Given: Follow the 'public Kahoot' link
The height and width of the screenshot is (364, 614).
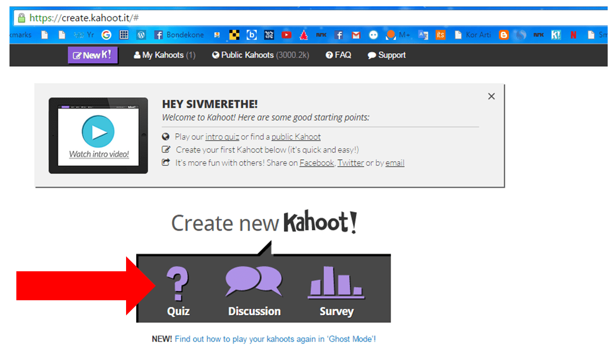Looking at the screenshot, I should (296, 137).
